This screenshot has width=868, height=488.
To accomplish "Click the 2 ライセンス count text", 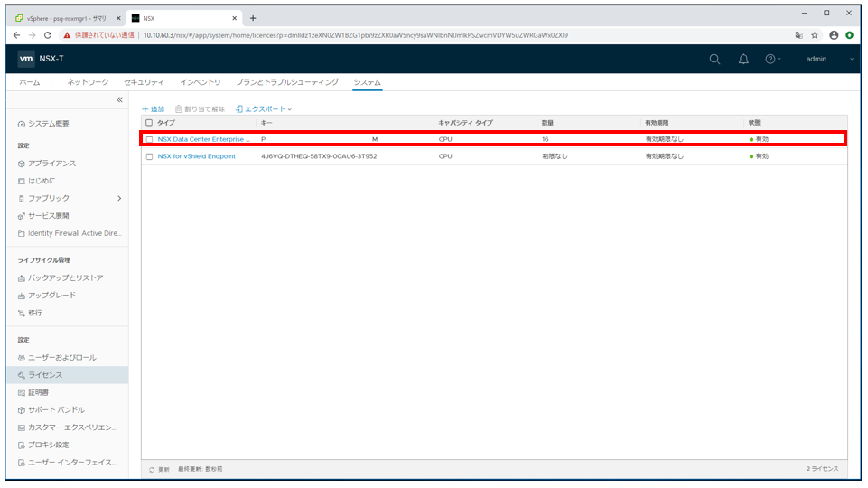I will point(822,469).
